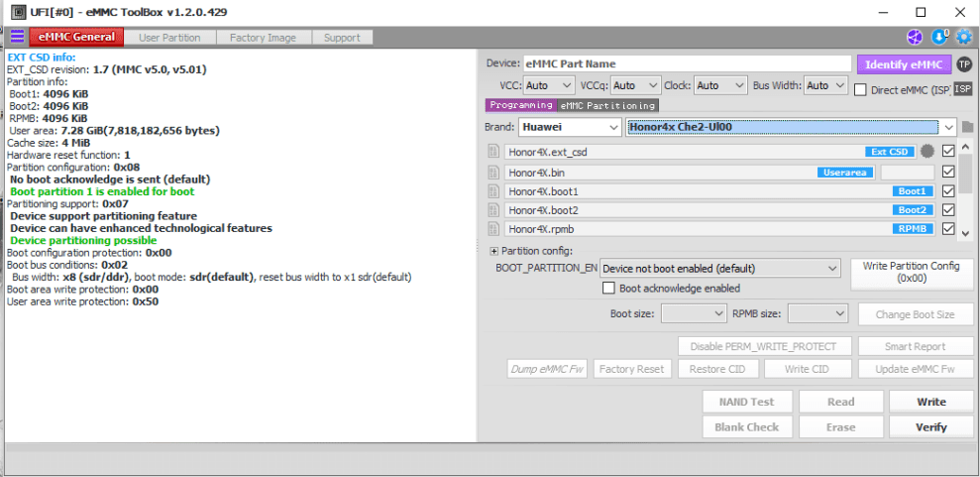Click the purple globe network icon
The width and height of the screenshot is (980, 477).
coord(915,37)
